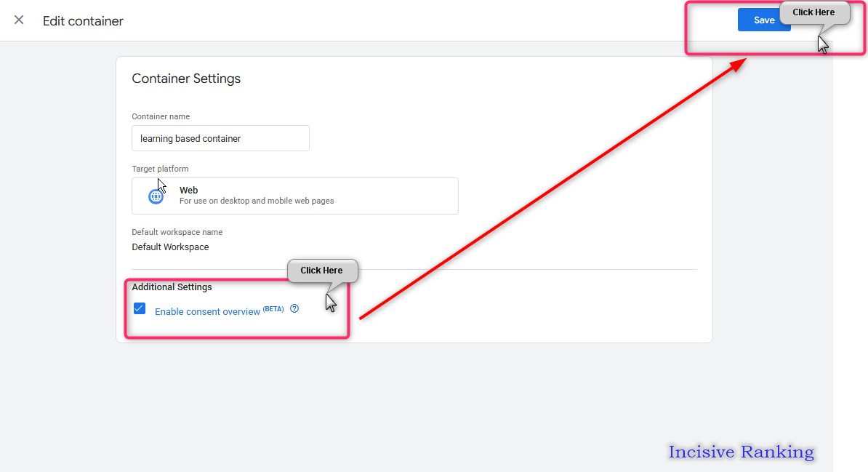Close the Edit container panel

point(19,20)
